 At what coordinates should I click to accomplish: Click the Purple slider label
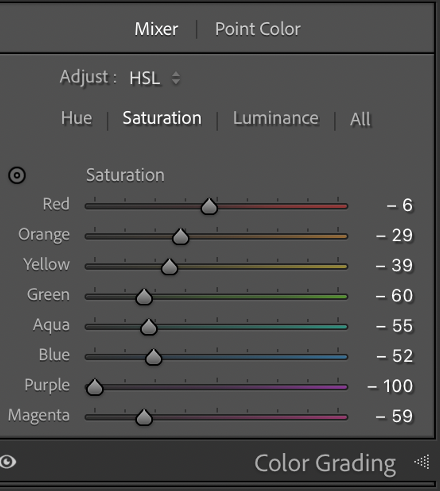tap(47, 386)
